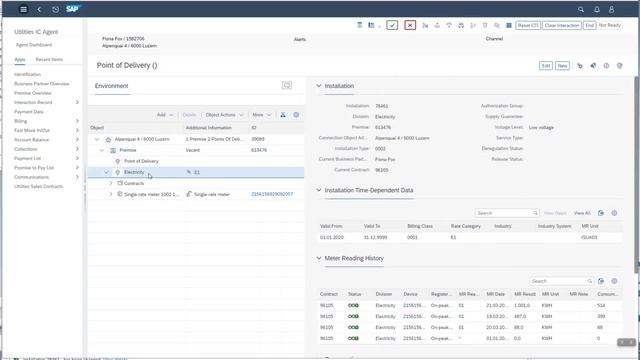Screen dimensions: 640x360
Task: Export Time-Dependent Data table icon
Action: click(x=601, y=213)
